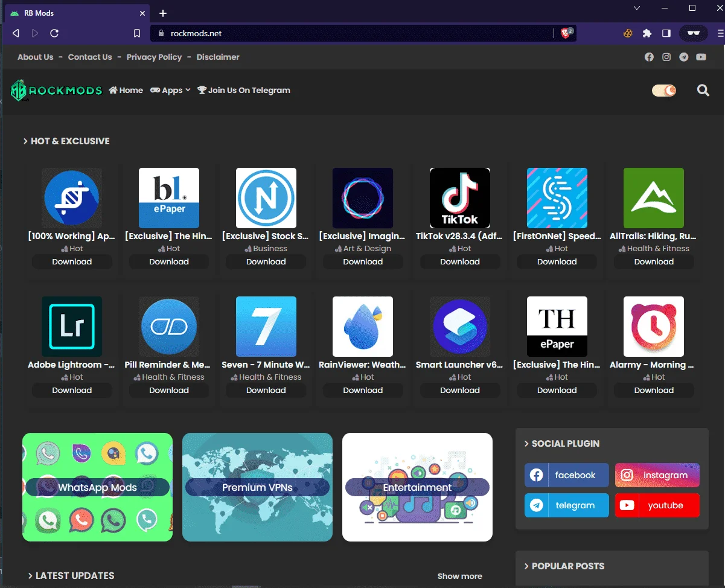This screenshot has height=588, width=725.
Task: Select the RB Mods browser tab
Action: (x=77, y=13)
